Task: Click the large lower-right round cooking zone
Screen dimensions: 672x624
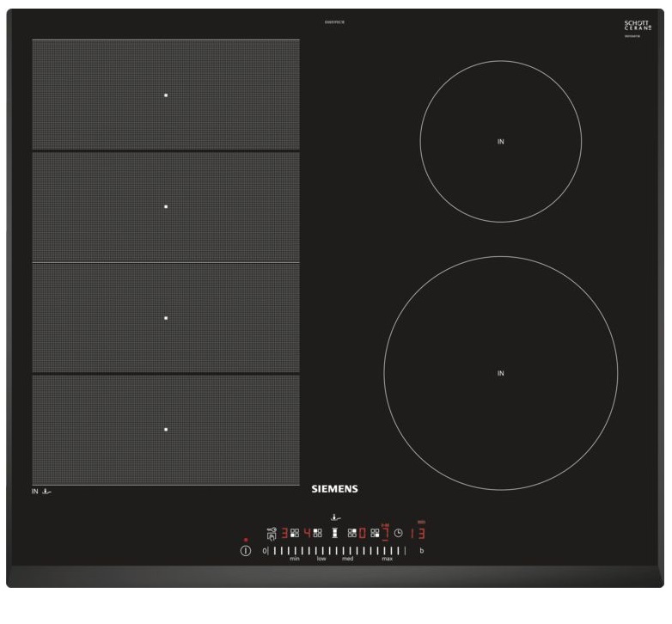Action: click(500, 373)
